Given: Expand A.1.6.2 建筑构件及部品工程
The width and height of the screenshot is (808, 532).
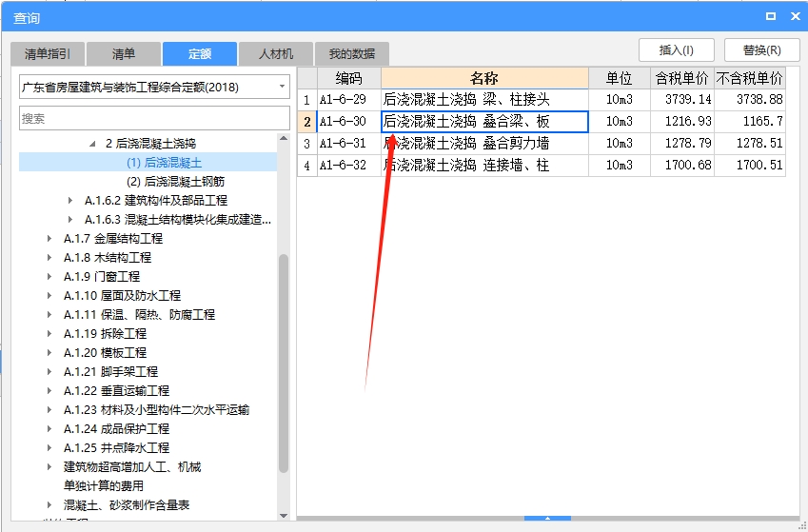Looking at the screenshot, I should (x=70, y=201).
